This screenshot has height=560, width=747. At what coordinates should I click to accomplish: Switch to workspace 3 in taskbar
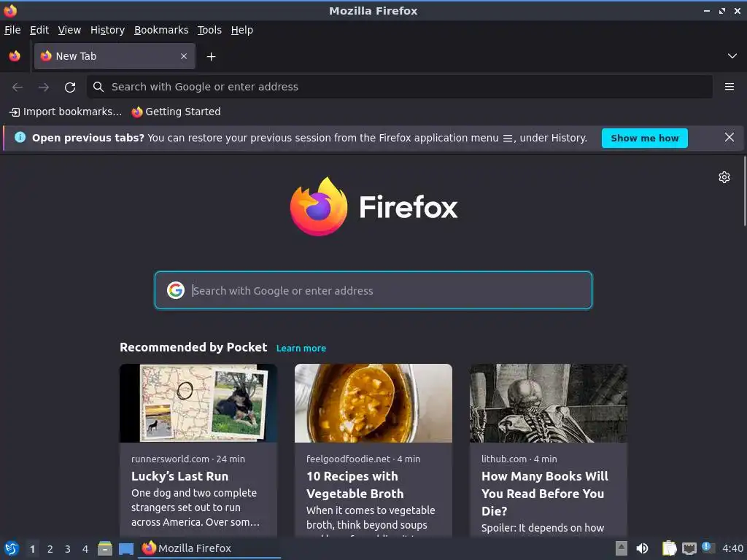tap(68, 549)
